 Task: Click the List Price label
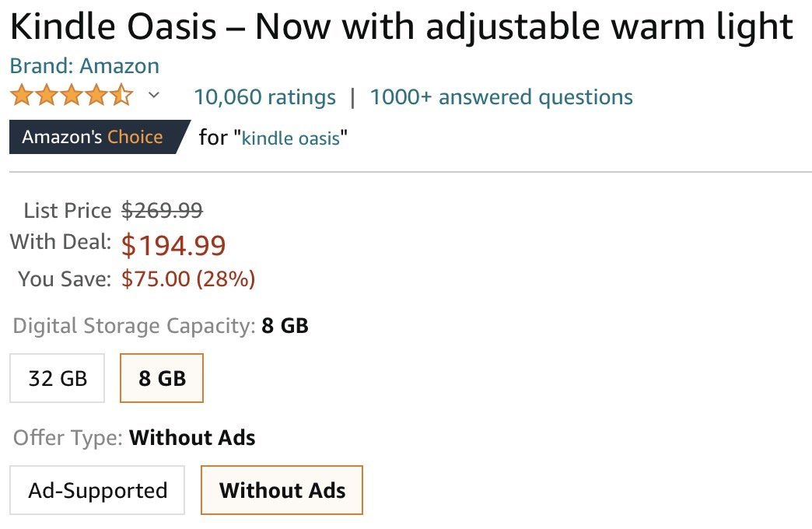pos(68,210)
